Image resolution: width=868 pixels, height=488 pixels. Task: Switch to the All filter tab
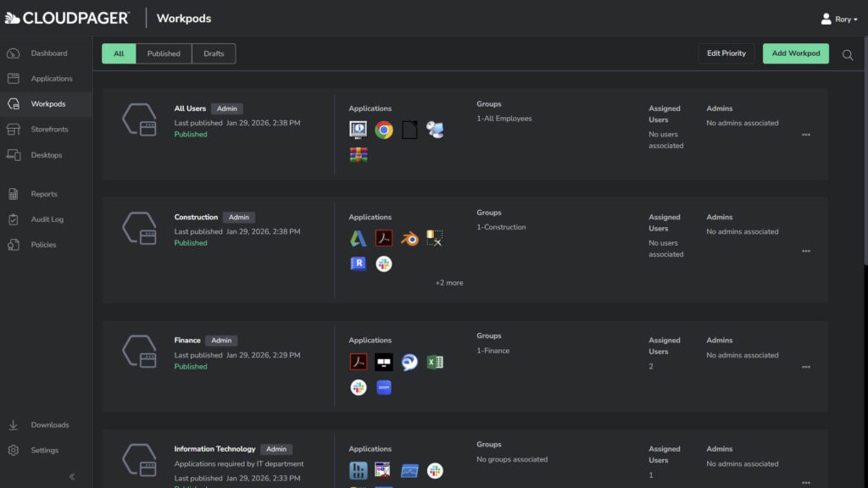click(x=119, y=53)
